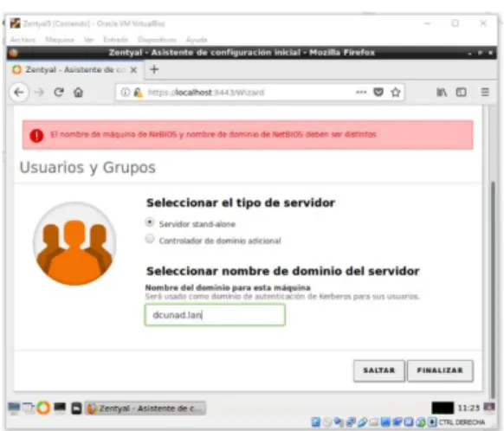504x431 pixels.
Task: Click the USB VirtualBox status icon
Action: (x=362, y=422)
